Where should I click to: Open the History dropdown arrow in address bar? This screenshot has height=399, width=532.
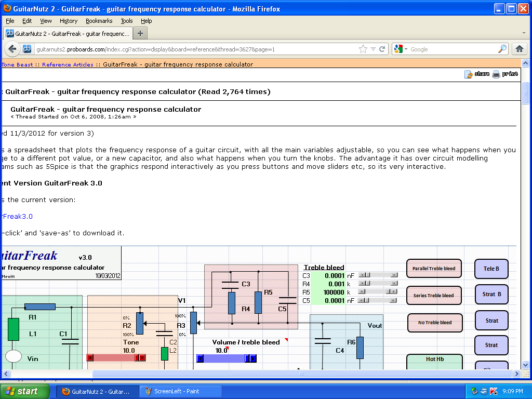coord(373,49)
